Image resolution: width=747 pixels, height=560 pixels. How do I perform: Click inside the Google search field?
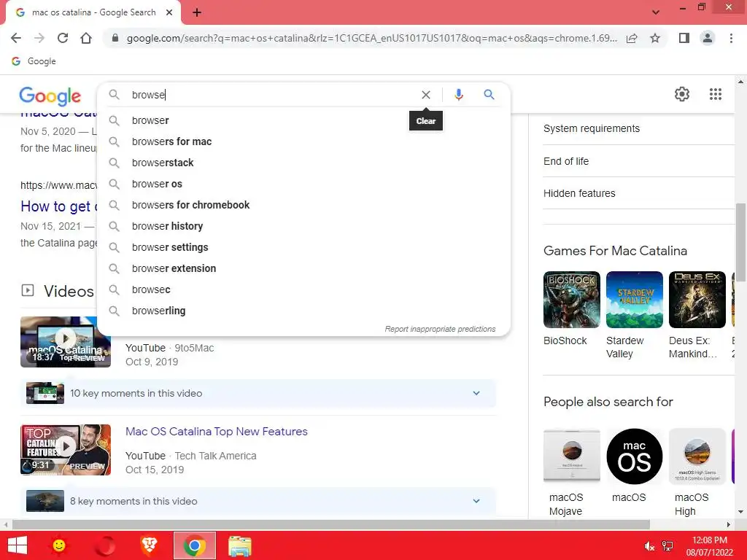click(271, 95)
